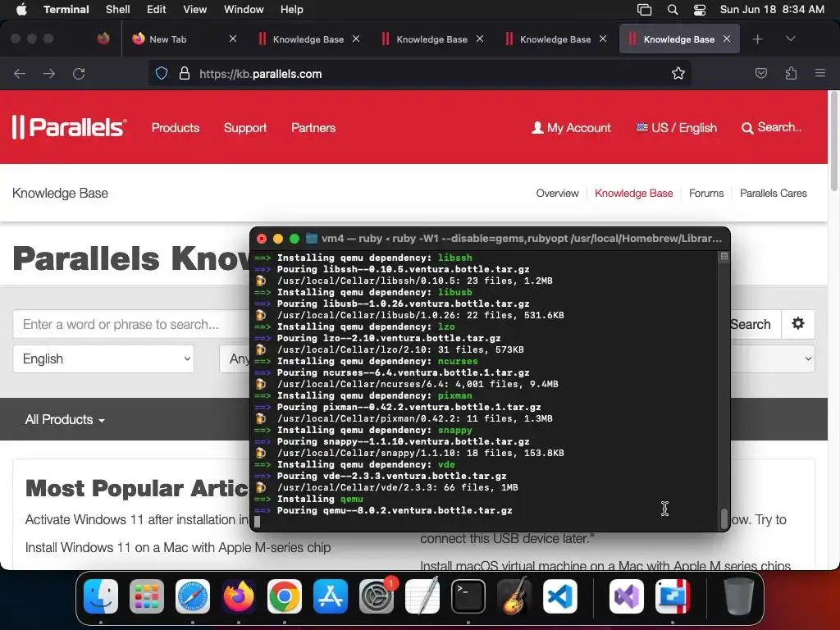This screenshot has width=840, height=630.
Task: Reload the current page
Action: (x=79, y=73)
